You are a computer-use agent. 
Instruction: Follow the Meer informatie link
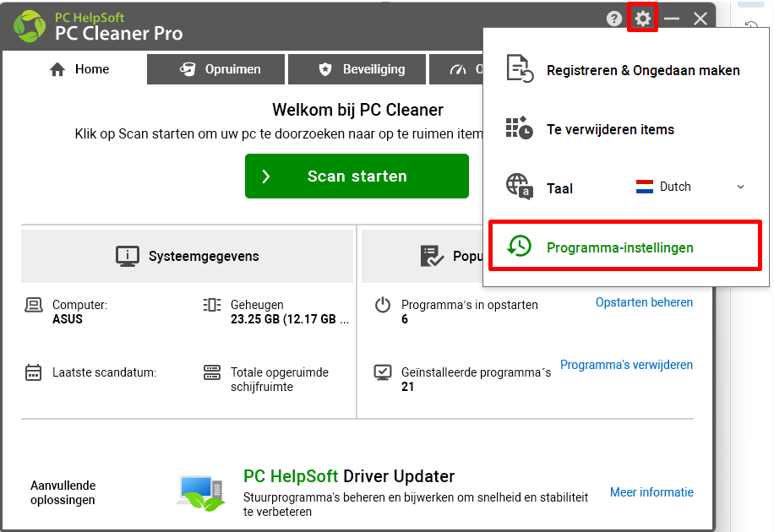(x=651, y=492)
